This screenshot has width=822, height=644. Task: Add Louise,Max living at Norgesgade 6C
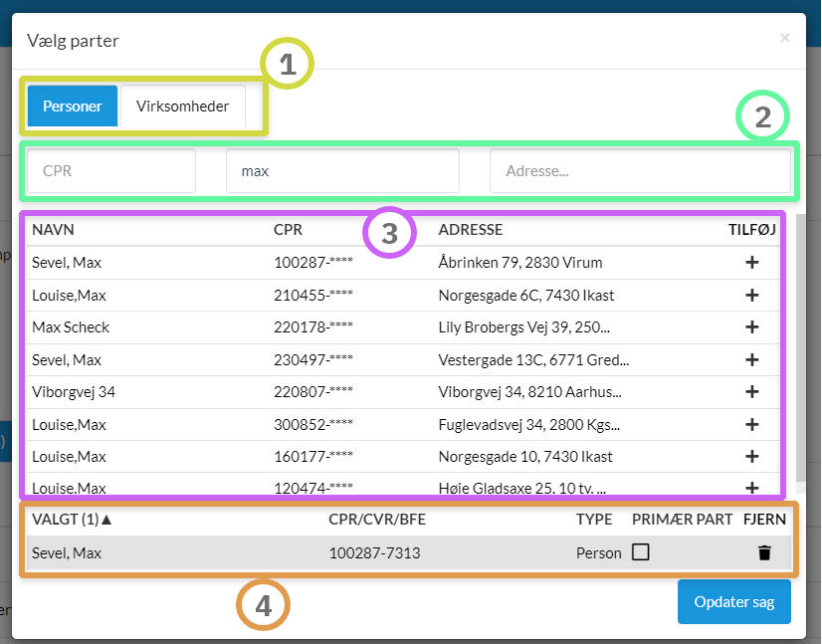point(752,296)
